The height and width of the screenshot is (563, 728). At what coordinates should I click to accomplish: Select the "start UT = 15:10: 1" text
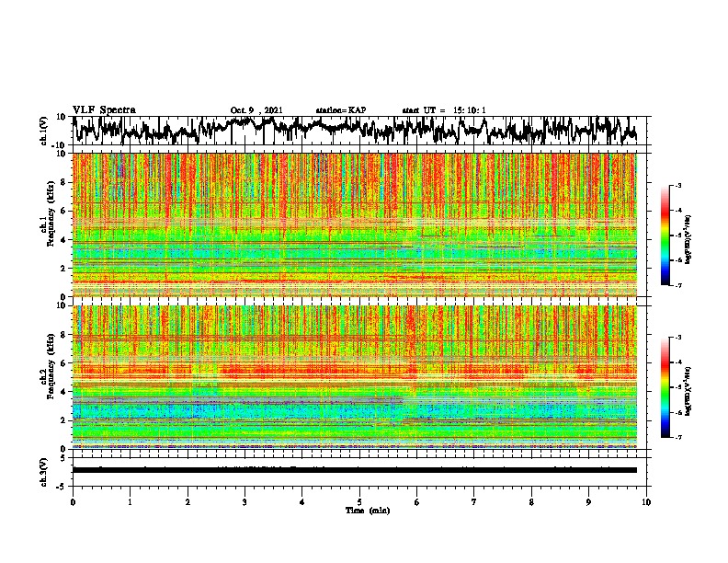tap(444, 110)
